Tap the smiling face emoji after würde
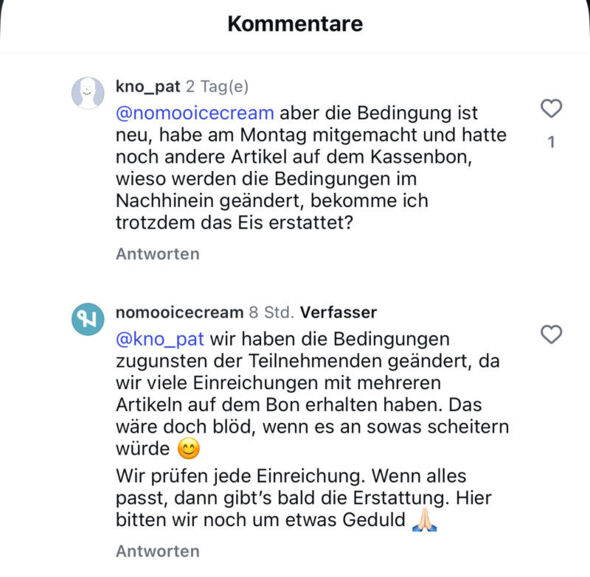The height and width of the screenshot is (577, 590). [189, 449]
